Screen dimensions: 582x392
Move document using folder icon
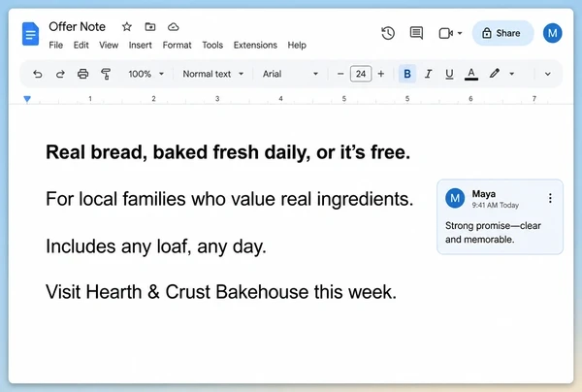coord(150,27)
